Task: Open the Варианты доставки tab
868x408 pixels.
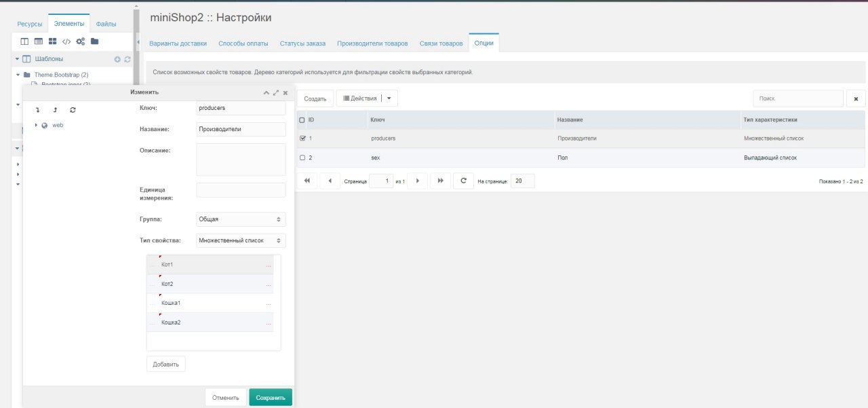Action: click(178, 43)
